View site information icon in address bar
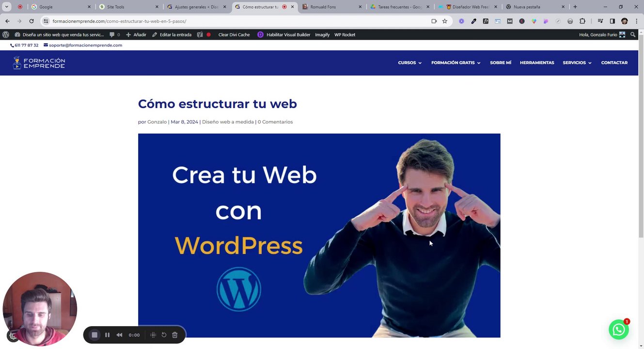 pos(46,21)
